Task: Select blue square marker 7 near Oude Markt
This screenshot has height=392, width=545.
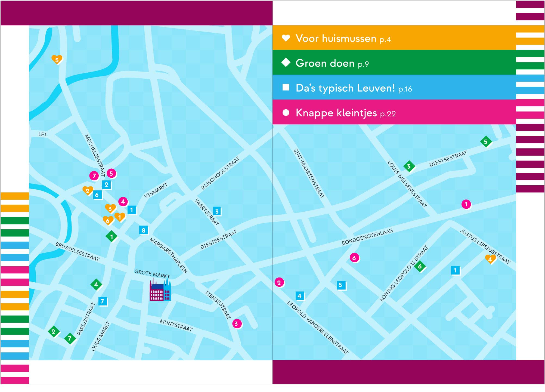Action: pos(103,301)
